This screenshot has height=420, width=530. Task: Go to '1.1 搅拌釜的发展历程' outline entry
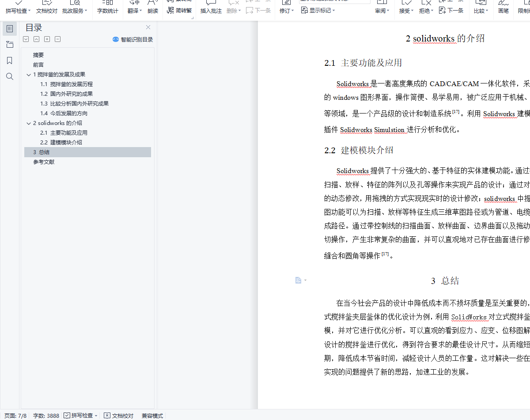[66, 84]
